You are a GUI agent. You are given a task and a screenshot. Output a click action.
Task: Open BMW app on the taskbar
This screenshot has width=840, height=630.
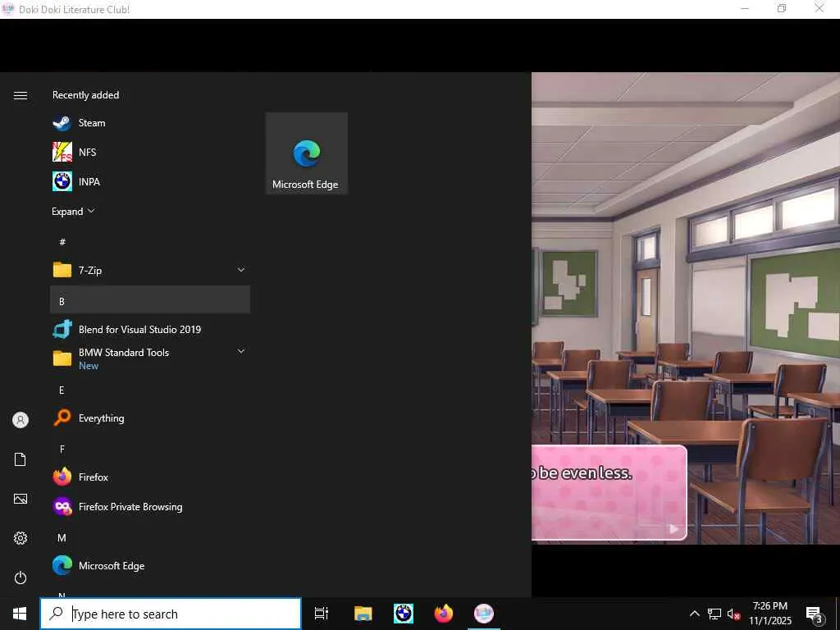click(404, 614)
